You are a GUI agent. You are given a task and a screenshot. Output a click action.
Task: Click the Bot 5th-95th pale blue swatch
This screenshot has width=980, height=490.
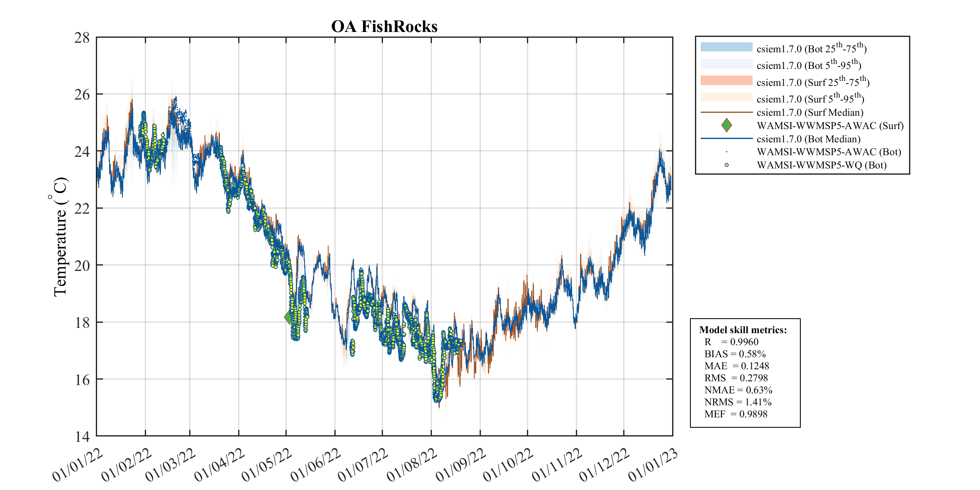(x=726, y=64)
